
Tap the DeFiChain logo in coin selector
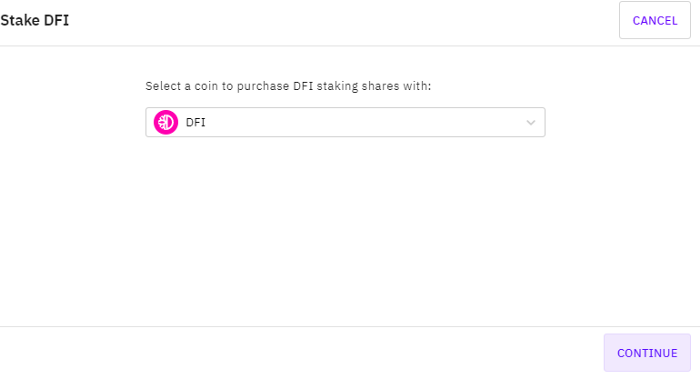point(166,122)
